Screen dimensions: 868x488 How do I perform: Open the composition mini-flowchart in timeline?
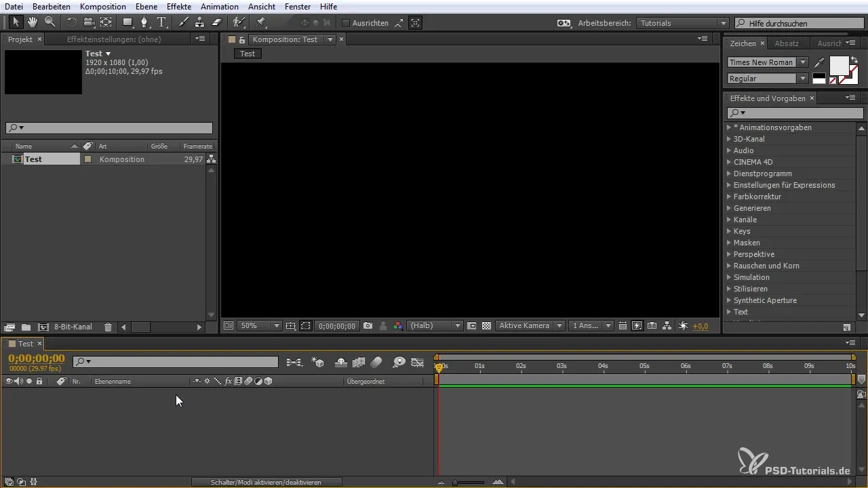pyautogui.click(x=294, y=363)
